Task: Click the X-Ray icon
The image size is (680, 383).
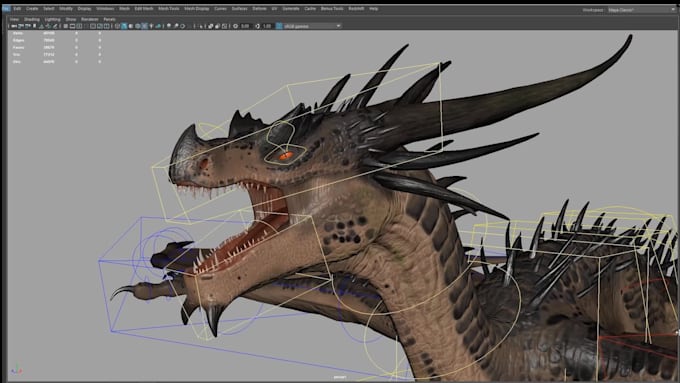Action: pyautogui.click(x=210, y=26)
